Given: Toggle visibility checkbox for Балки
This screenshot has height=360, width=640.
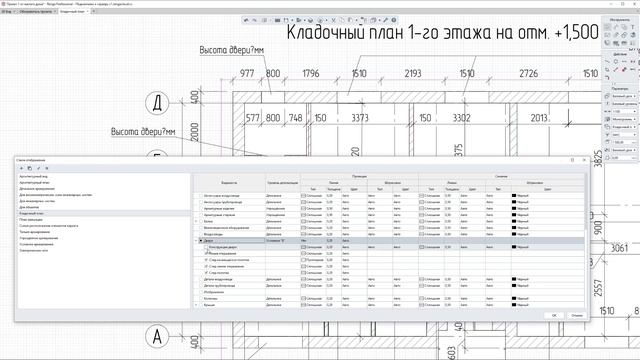Looking at the screenshot, I should click(200, 221).
